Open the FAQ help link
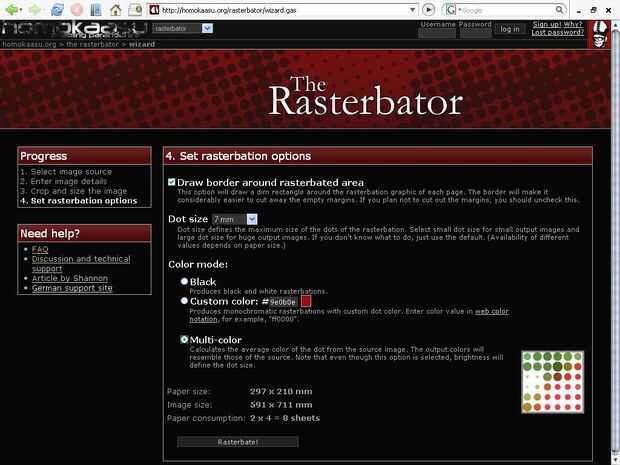Screen dimensions: 620x465 coord(40,250)
